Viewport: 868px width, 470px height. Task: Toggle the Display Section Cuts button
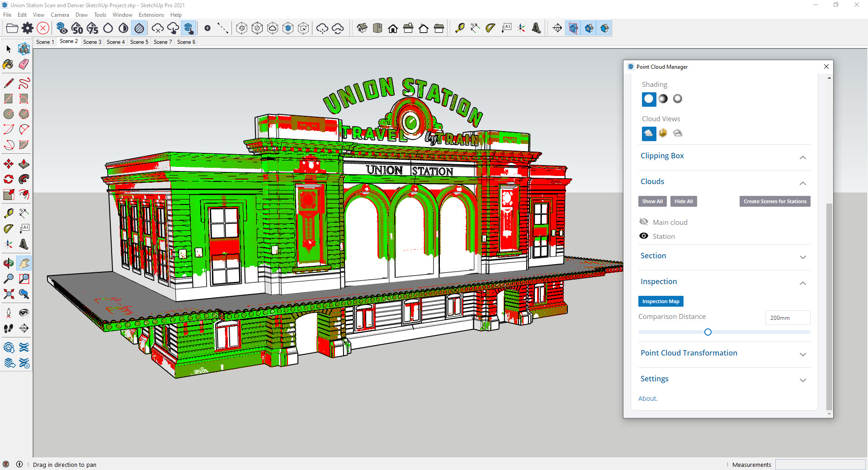coord(589,28)
